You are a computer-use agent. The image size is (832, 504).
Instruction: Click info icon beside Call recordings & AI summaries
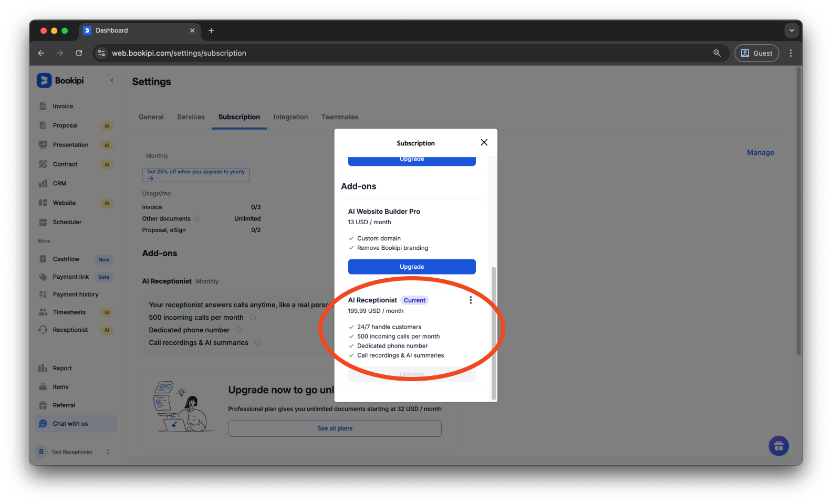tap(258, 342)
